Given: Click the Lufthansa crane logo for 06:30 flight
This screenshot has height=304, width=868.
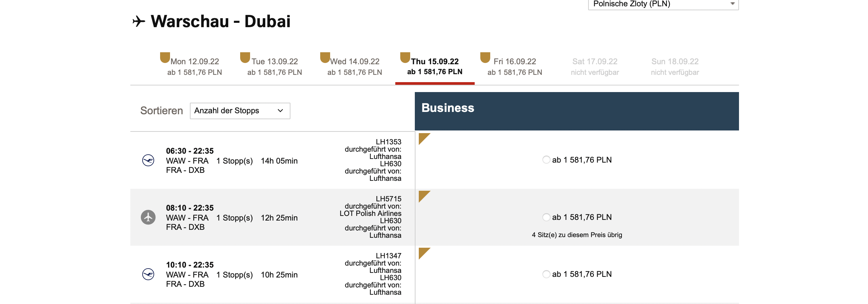Looking at the screenshot, I should pos(148,160).
